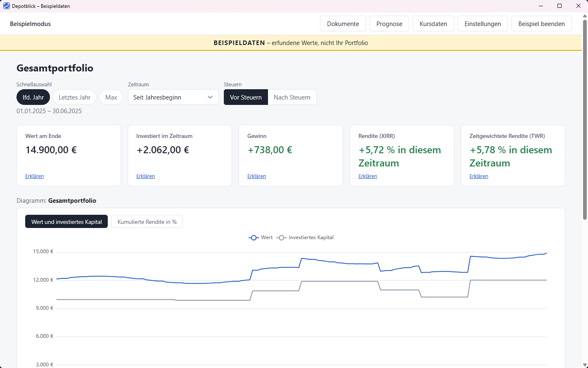Click Erklären in the Gewinn card
The height and width of the screenshot is (368, 588).
click(257, 176)
